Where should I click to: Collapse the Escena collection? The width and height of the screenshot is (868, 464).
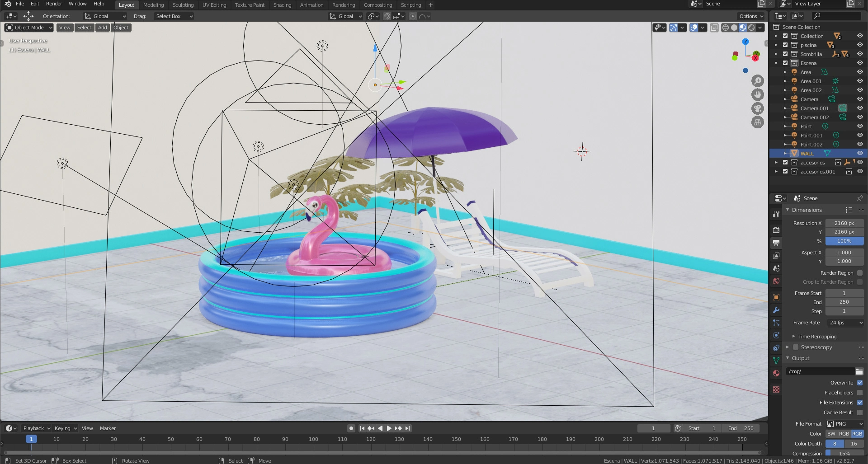tap(776, 63)
